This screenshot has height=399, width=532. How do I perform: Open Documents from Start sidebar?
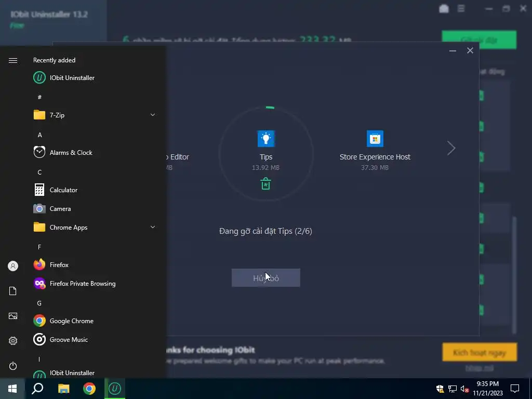tap(13, 291)
